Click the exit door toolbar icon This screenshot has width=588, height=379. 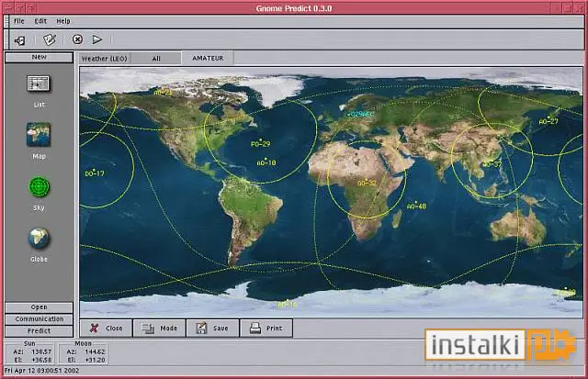coord(20,39)
